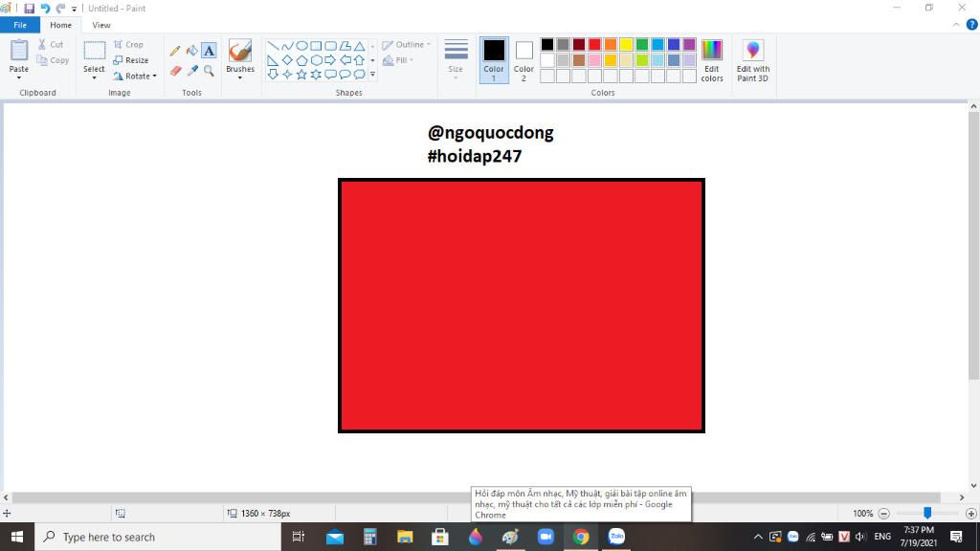The width and height of the screenshot is (980, 551).
Task: Choose the Curve shape
Action: [x=287, y=46]
